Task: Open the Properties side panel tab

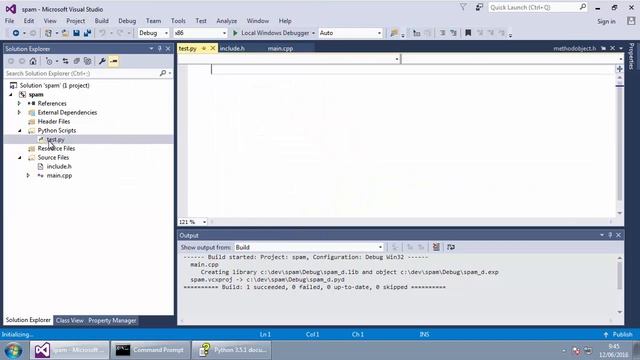Action: click(631, 56)
